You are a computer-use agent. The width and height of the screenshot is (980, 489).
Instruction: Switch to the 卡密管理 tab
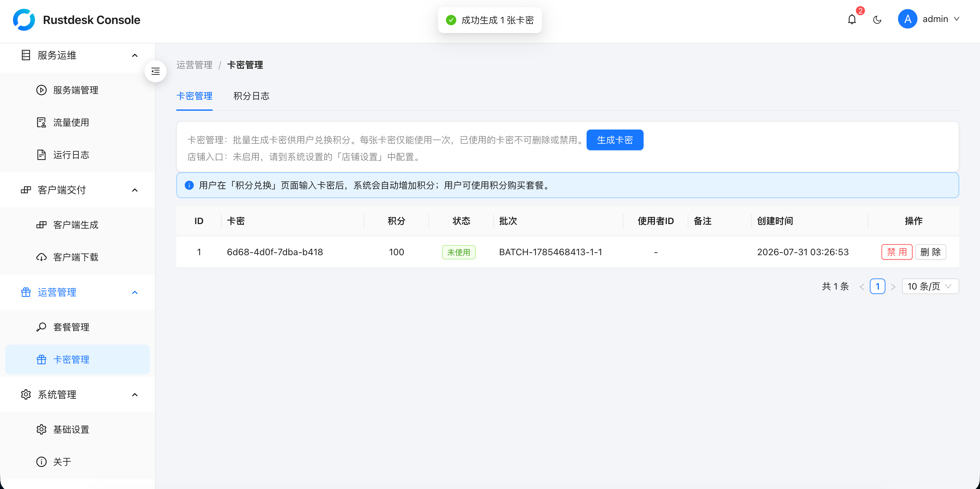pyautogui.click(x=194, y=96)
